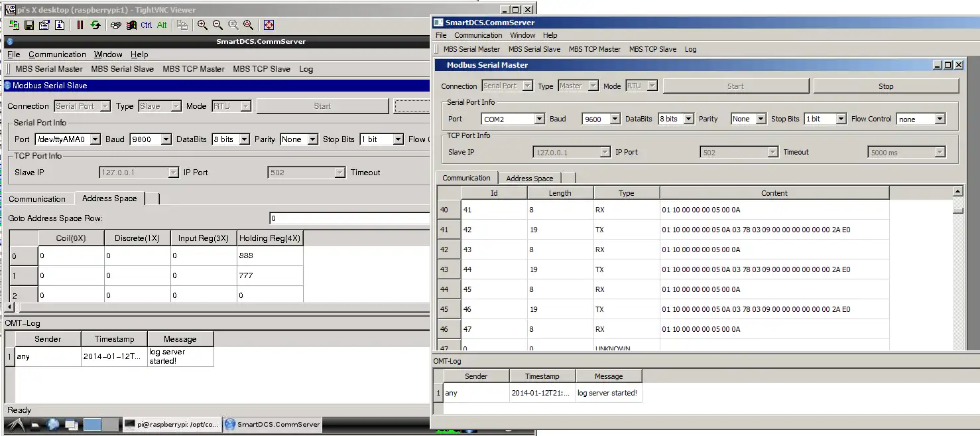Switch to the pi@raspberrypi terminal taskbar item

(x=171, y=424)
